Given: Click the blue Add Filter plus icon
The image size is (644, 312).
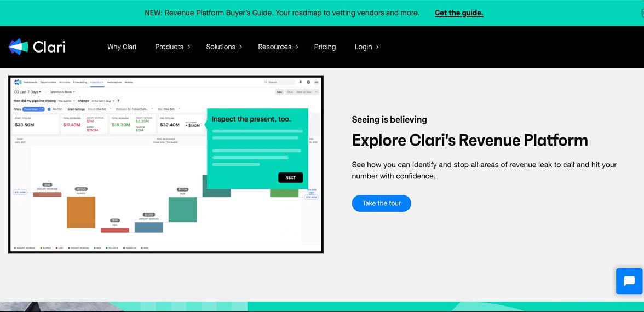Looking at the screenshot, I should click(x=49, y=109).
